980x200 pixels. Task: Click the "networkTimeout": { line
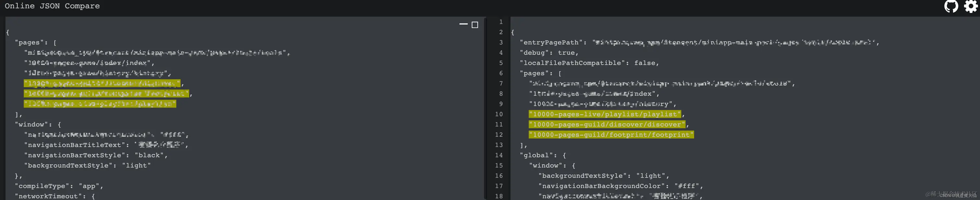click(55, 196)
